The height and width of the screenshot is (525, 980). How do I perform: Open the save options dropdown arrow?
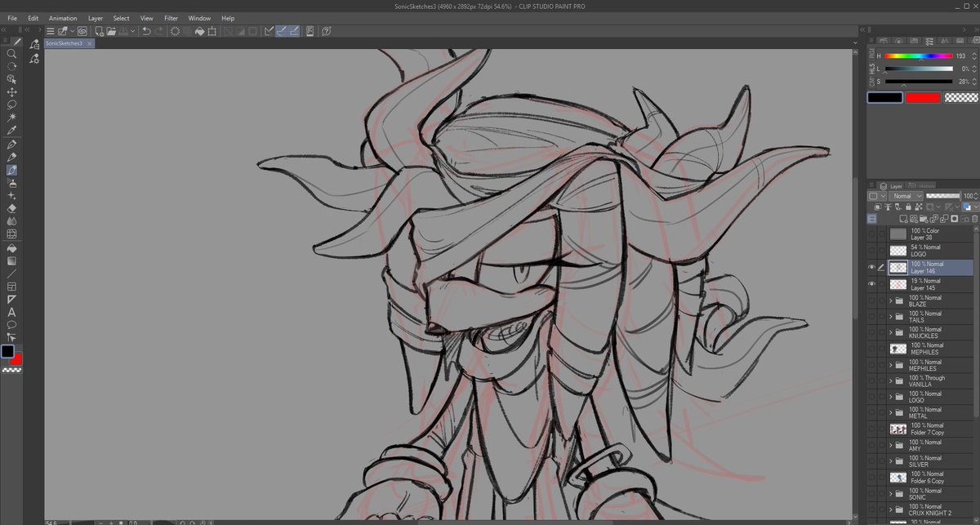point(132,31)
